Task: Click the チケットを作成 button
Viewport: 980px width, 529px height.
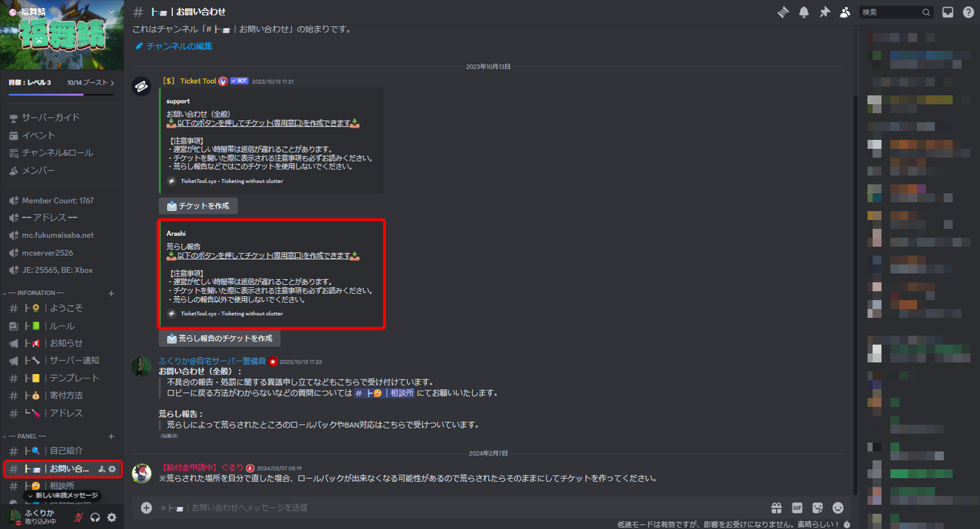Action: (198, 206)
